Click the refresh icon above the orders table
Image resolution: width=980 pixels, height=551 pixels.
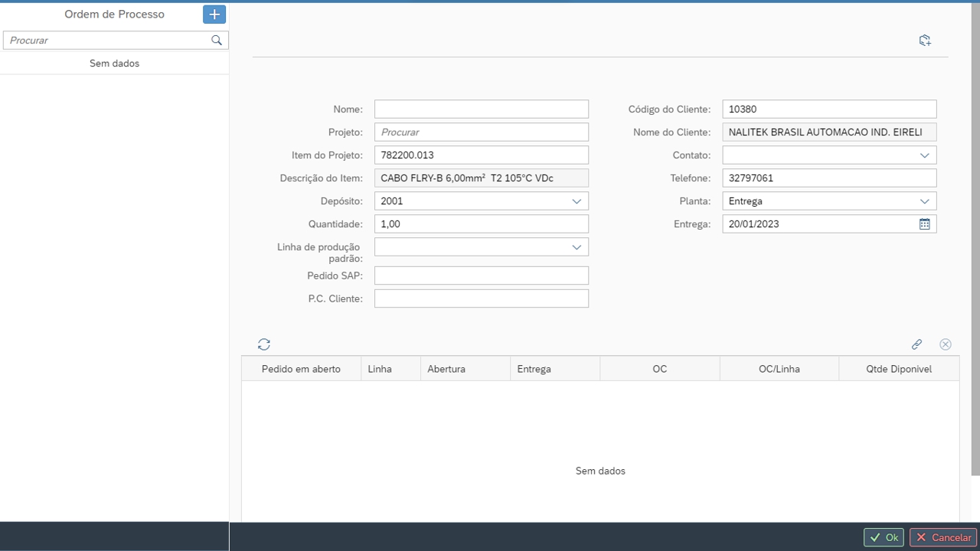tap(264, 344)
